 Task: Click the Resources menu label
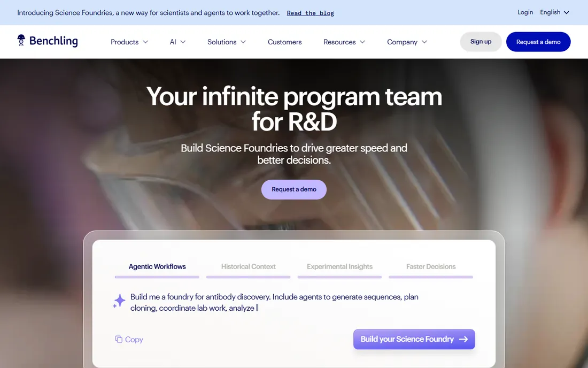[340, 42]
